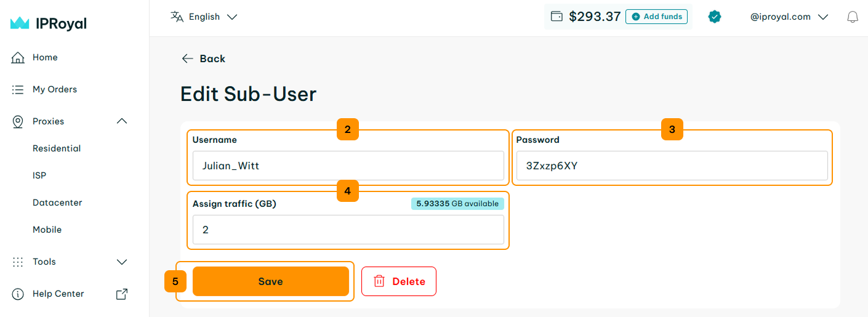
Task: Go to Datacenter proxies
Action: click(57, 203)
